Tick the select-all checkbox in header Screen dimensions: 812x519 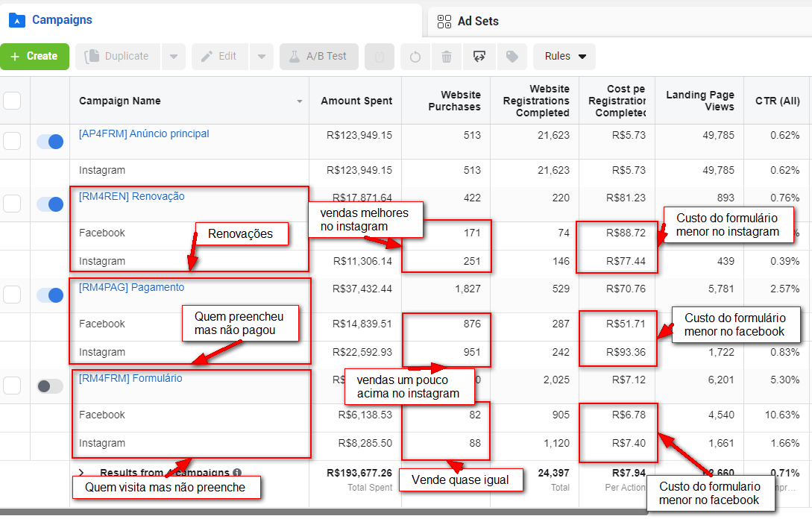pyautogui.click(x=13, y=101)
